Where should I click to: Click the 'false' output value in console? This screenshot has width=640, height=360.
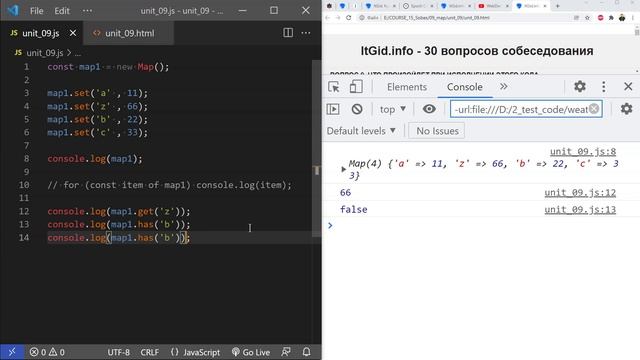point(353,210)
